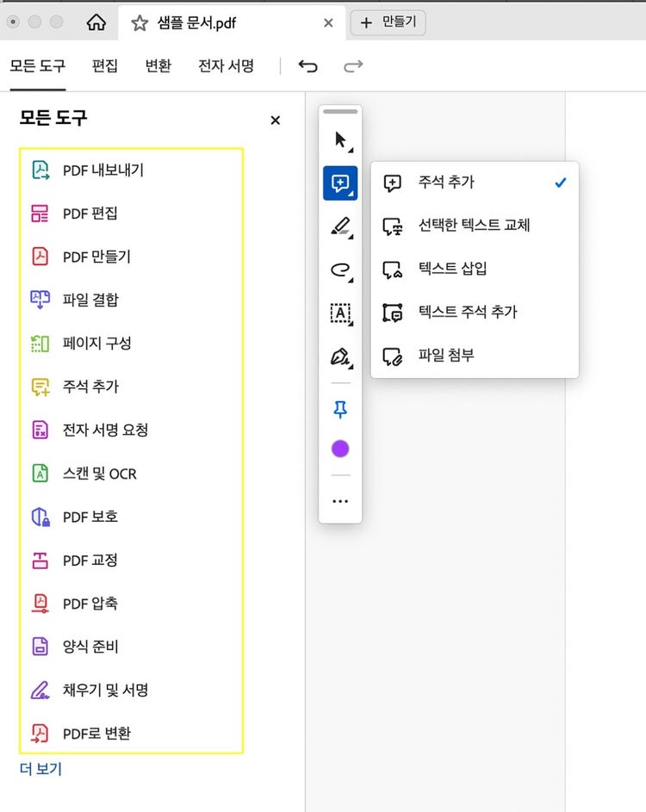Star the 샘플 문서.pdf tab

click(x=140, y=22)
